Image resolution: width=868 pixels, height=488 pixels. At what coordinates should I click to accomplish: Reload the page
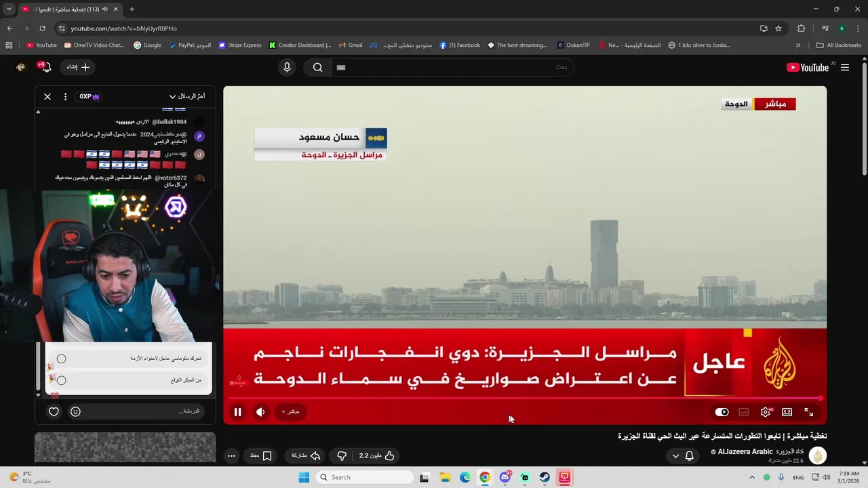click(x=42, y=28)
